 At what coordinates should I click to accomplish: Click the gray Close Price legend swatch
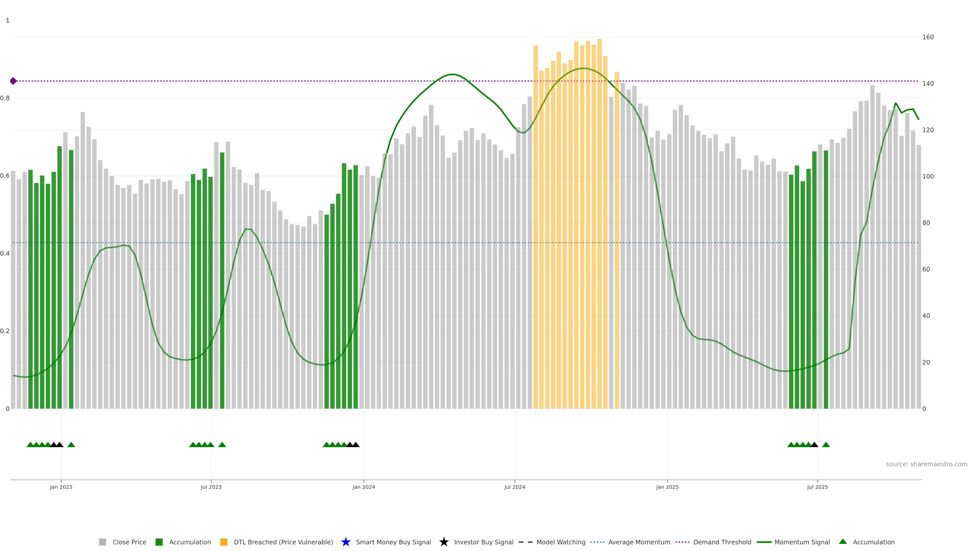coord(102,542)
